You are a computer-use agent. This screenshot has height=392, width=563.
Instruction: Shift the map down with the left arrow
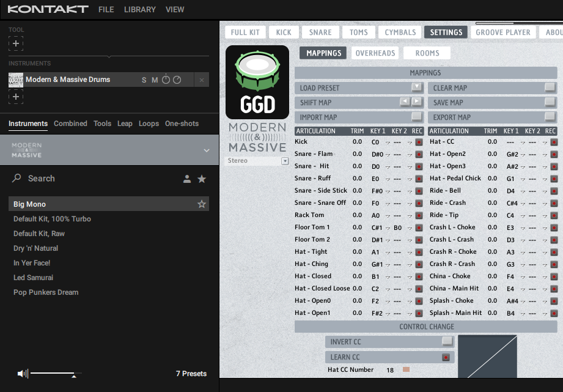[405, 102]
